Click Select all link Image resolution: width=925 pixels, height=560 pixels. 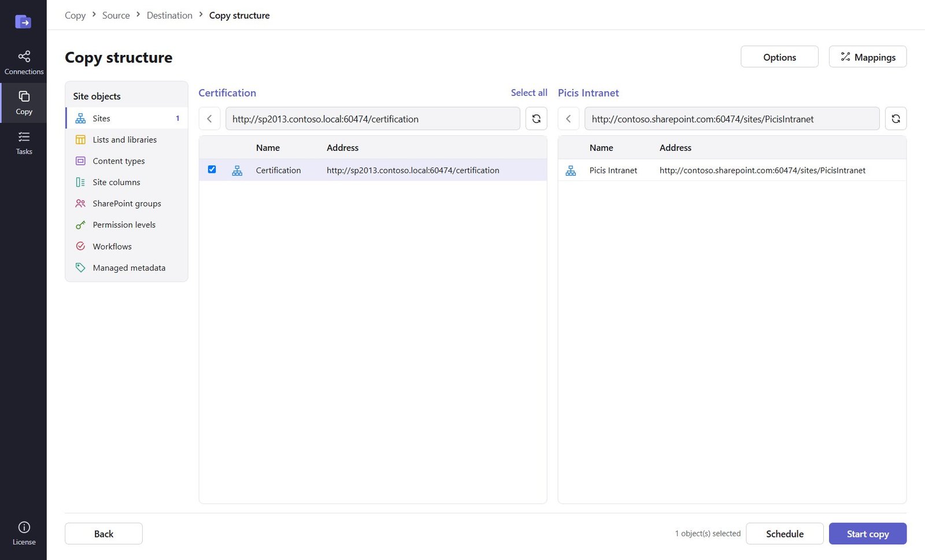pyautogui.click(x=529, y=92)
